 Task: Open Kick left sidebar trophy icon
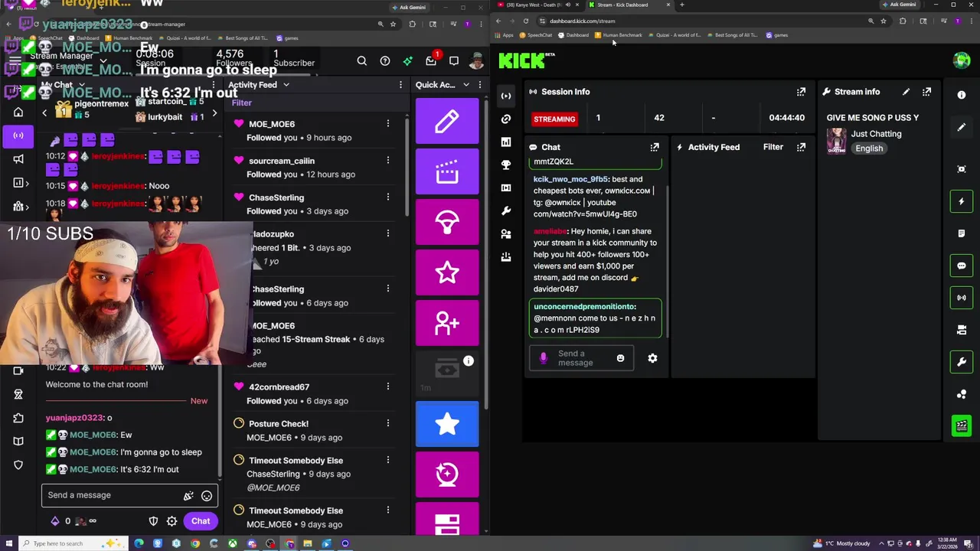pyautogui.click(x=506, y=165)
